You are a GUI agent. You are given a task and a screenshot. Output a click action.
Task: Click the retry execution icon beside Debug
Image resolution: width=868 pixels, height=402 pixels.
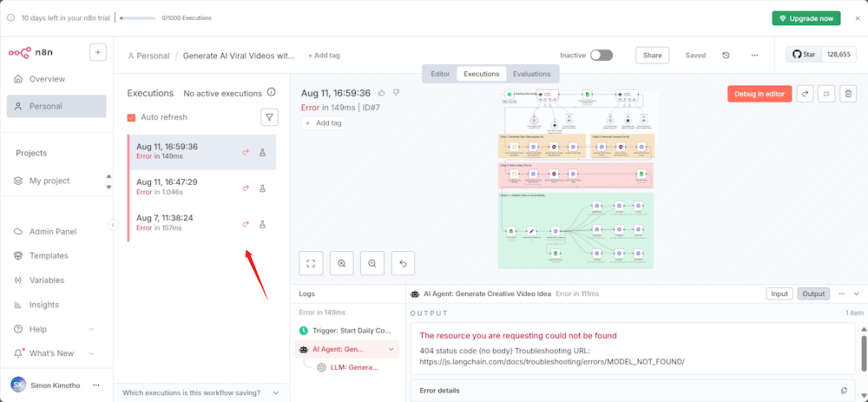(x=805, y=94)
